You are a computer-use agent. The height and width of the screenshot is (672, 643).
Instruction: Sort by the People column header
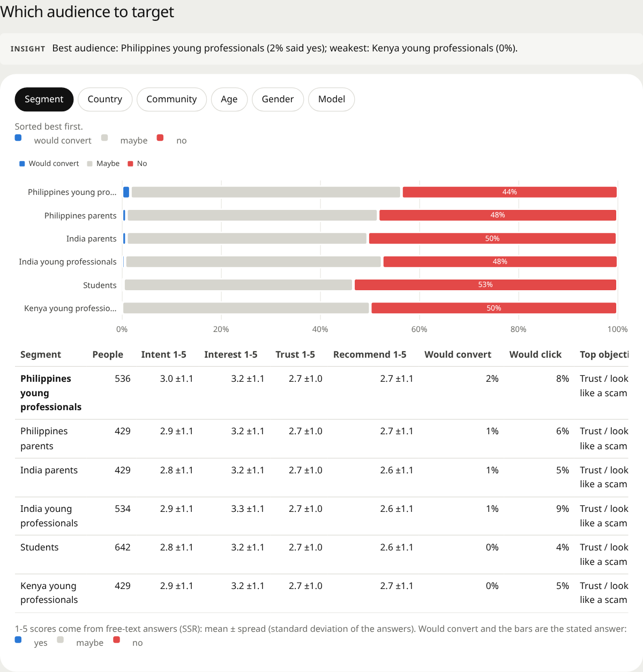click(x=108, y=354)
